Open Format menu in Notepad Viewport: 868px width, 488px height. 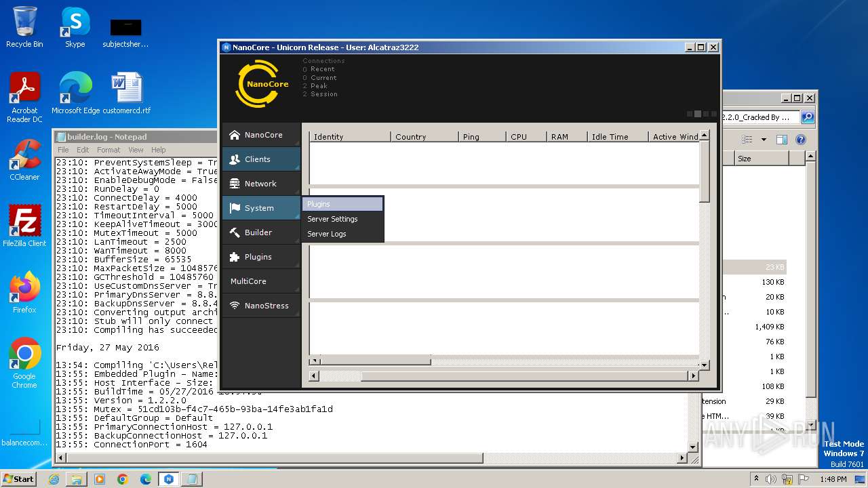pos(108,150)
